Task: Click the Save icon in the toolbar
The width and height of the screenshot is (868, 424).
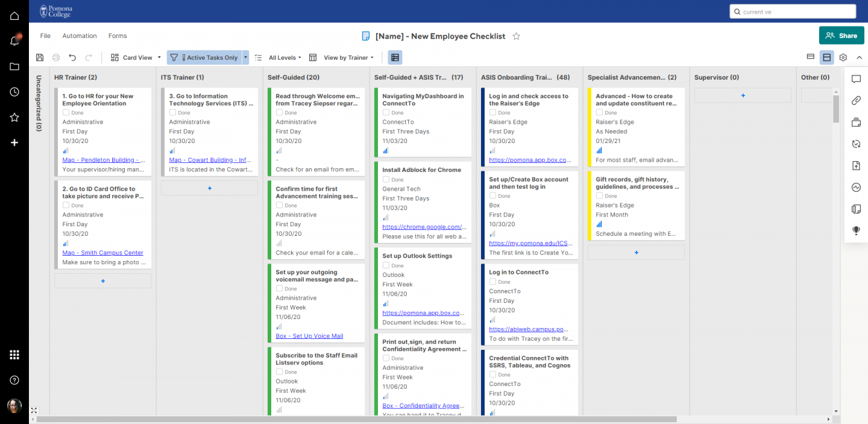Action: 39,57
